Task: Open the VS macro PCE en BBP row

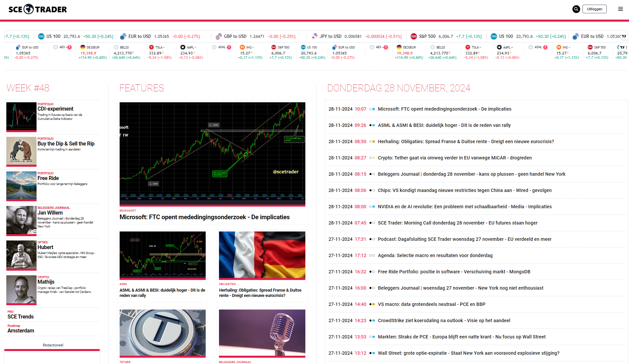Action: coord(476,304)
